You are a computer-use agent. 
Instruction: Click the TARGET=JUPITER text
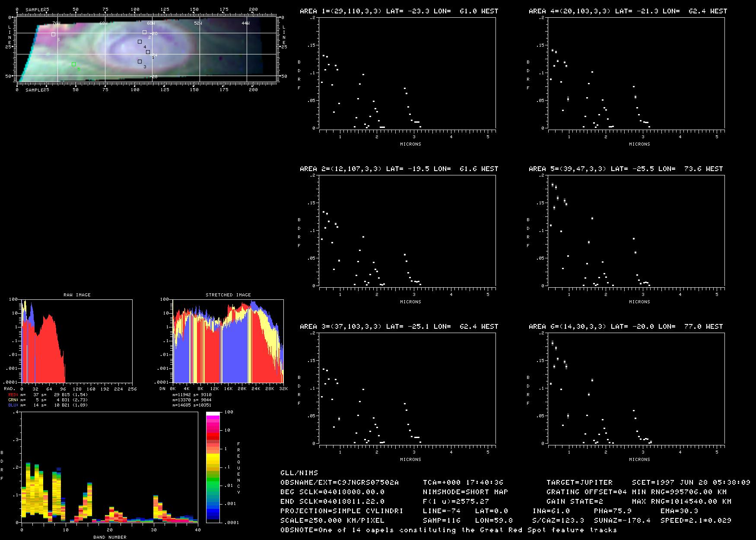(579, 483)
